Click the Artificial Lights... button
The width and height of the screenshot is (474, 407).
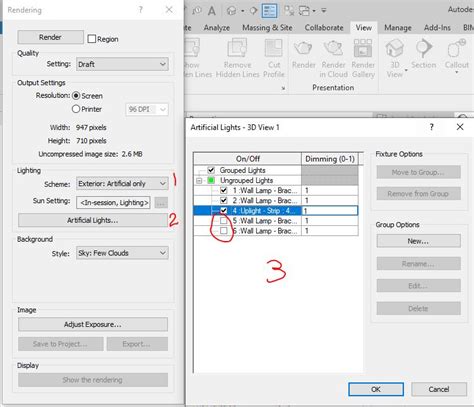93,220
